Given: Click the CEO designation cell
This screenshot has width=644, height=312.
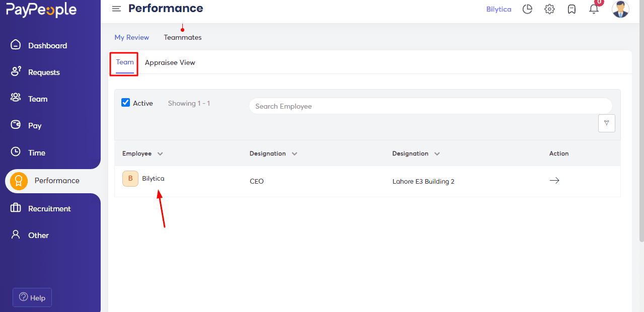Looking at the screenshot, I should [x=257, y=181].
